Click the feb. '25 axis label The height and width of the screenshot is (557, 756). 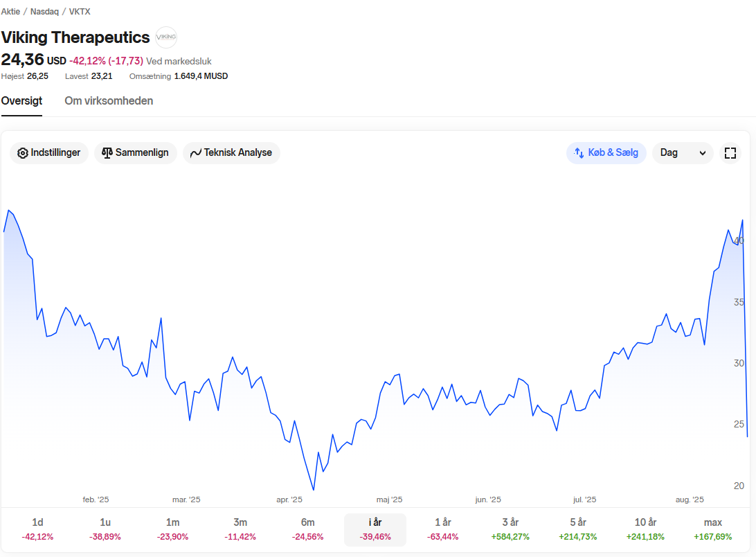pos(96,499)
